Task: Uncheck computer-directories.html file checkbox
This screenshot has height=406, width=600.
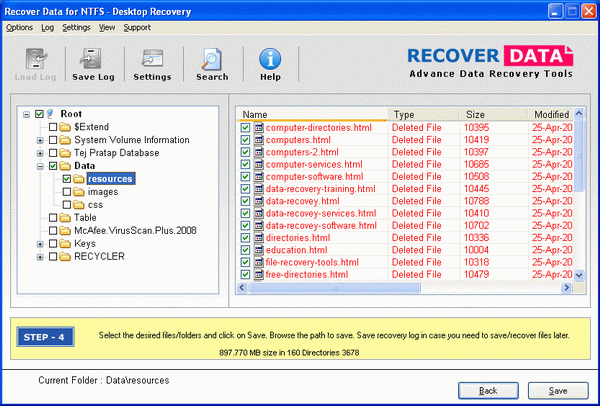Action: 245,128
